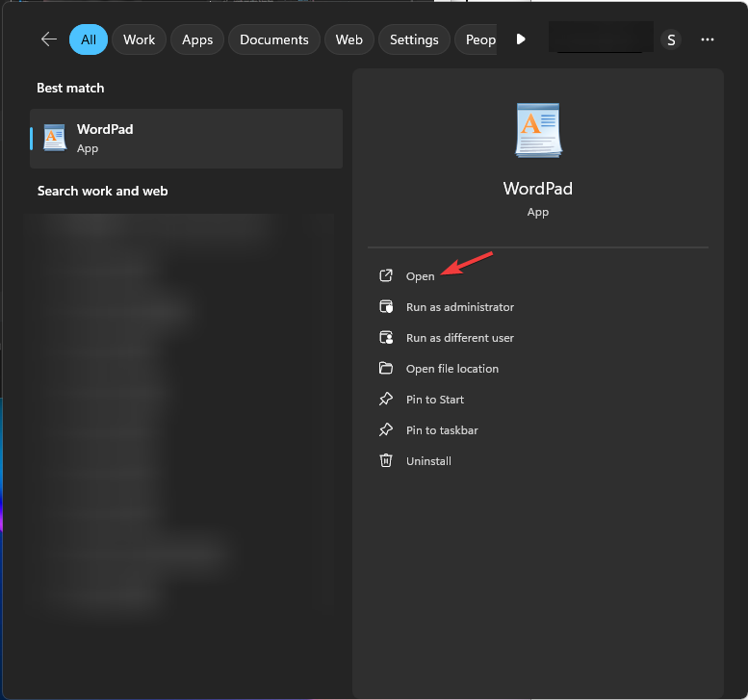Choose Pin to taskbar option

(442, 430)
